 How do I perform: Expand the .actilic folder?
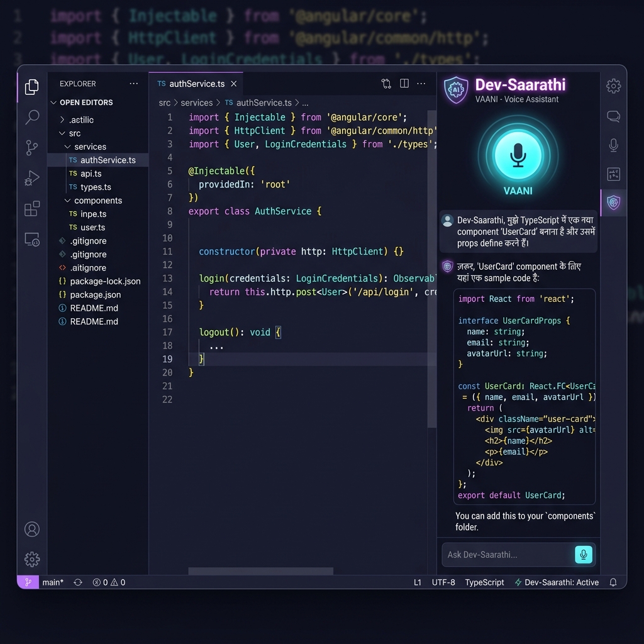[x=76, y=120]
